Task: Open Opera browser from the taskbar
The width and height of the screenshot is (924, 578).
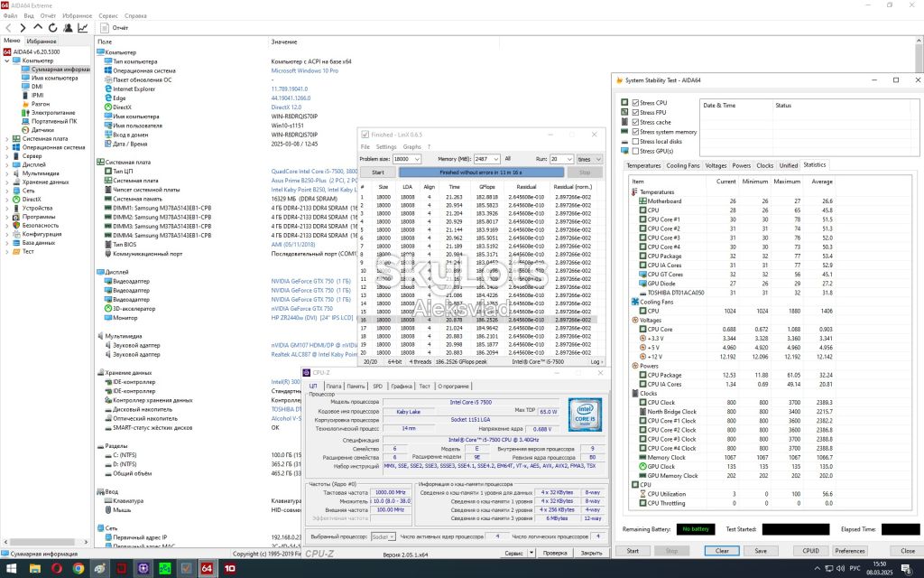Action: point(57,569)
